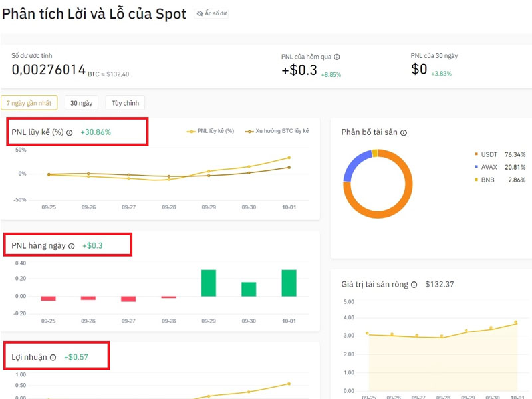Open the 'Tùy chỉnh' custom range tab

pos(125,103)
